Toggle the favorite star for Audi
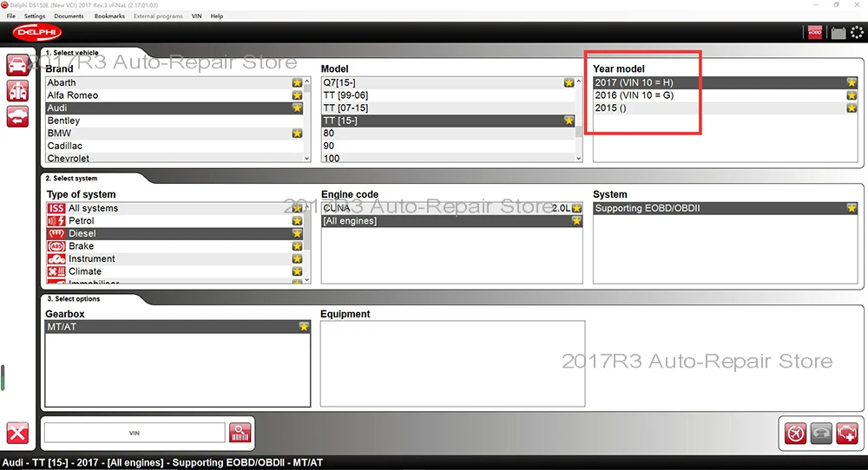Screen dimensions: 868x470 coord(297,108)
